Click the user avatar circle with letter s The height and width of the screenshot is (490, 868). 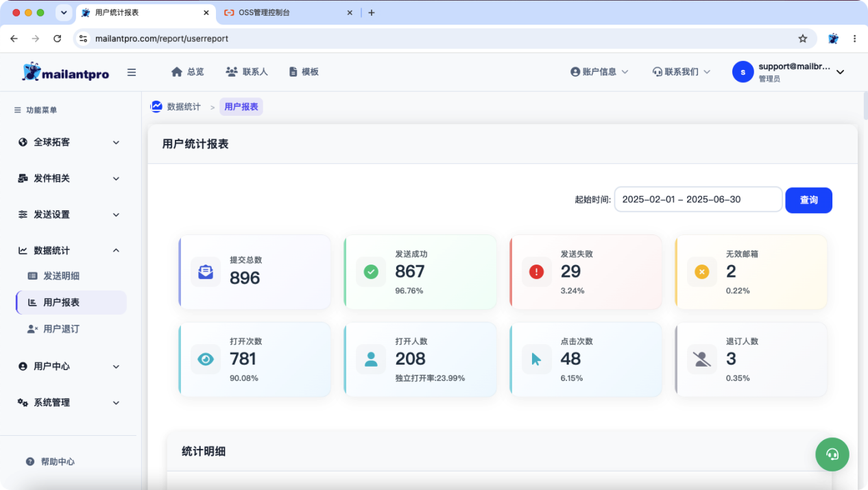click(x=743, y=72)
